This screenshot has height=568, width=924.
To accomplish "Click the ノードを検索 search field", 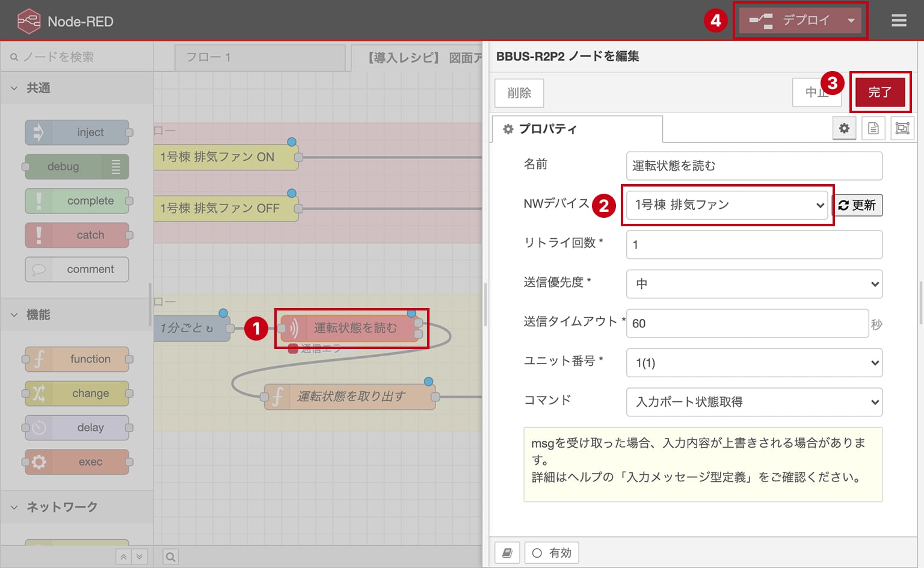I will click(x=77, y=57).
